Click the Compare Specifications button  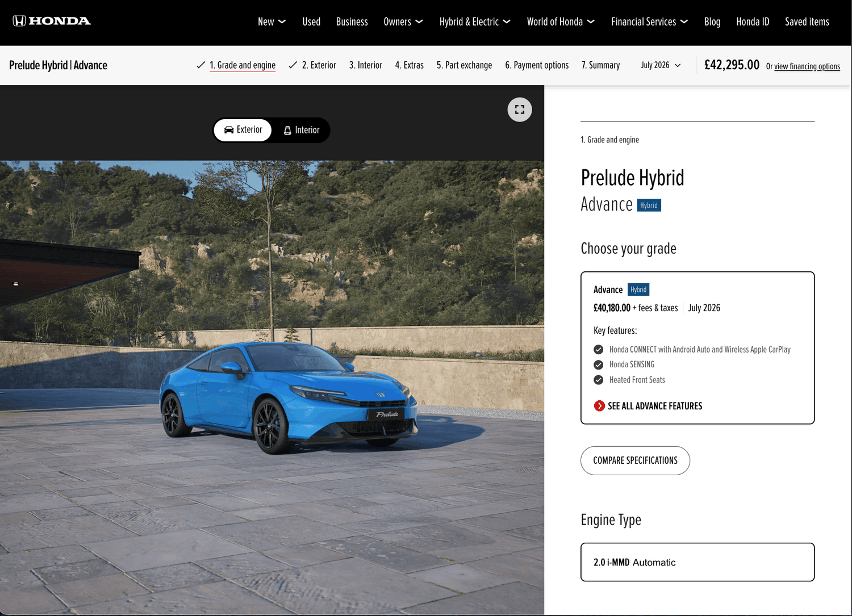pos(635,460)
